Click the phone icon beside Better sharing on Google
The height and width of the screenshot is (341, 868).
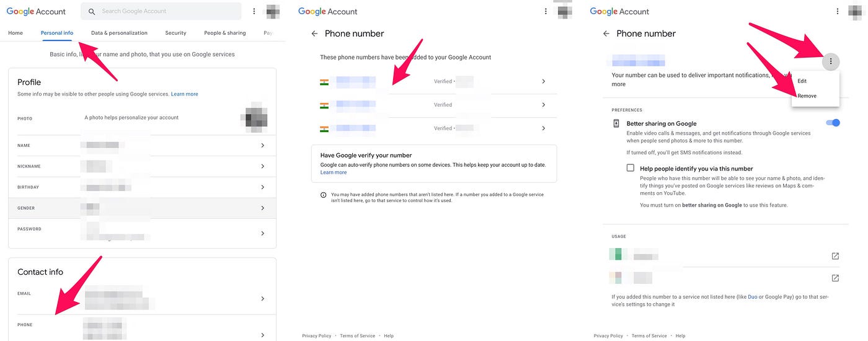click(x=616, y=123)
